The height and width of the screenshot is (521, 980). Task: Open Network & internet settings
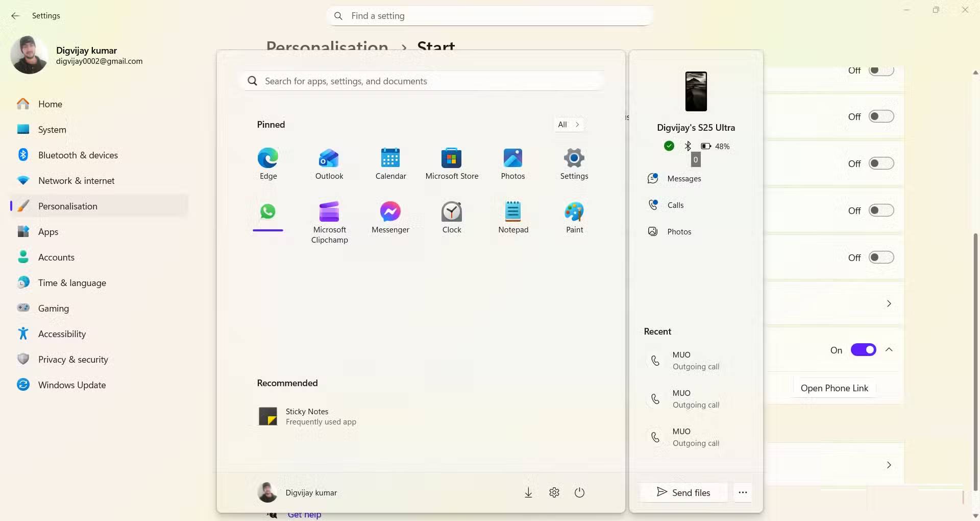[x=100, y=180]
